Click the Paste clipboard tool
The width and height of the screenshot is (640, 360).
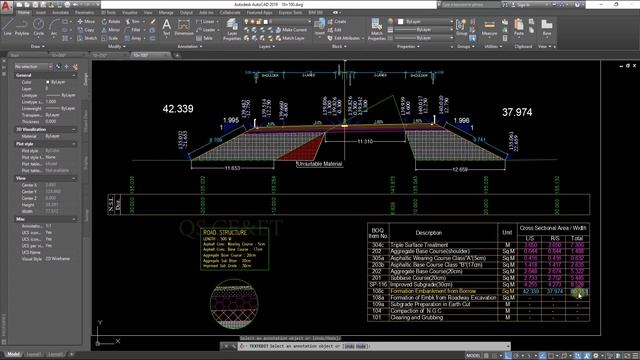click(x=519, y=27)
